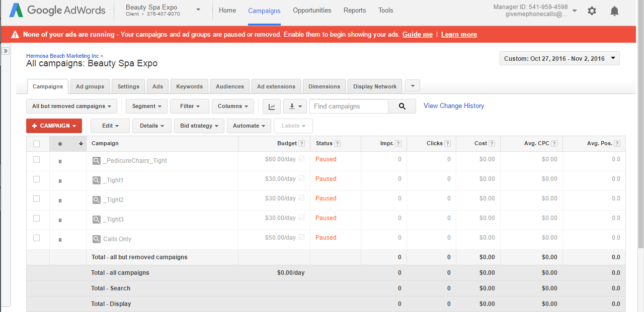Switch to the Keywords tab
Screen dimensions: 644x312
pyautogui.click(x=189, y=87)
